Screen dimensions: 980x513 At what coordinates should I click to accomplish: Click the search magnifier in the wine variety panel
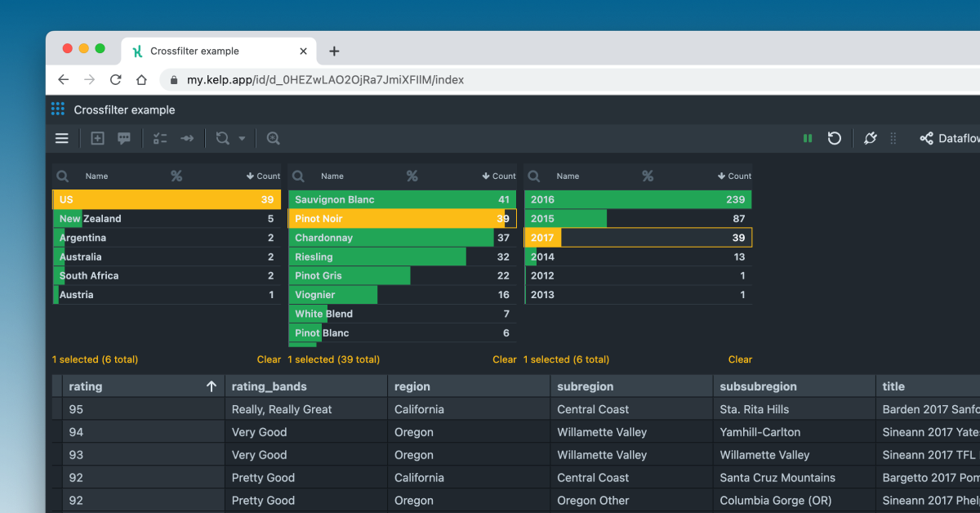click(x=297, y=176)
